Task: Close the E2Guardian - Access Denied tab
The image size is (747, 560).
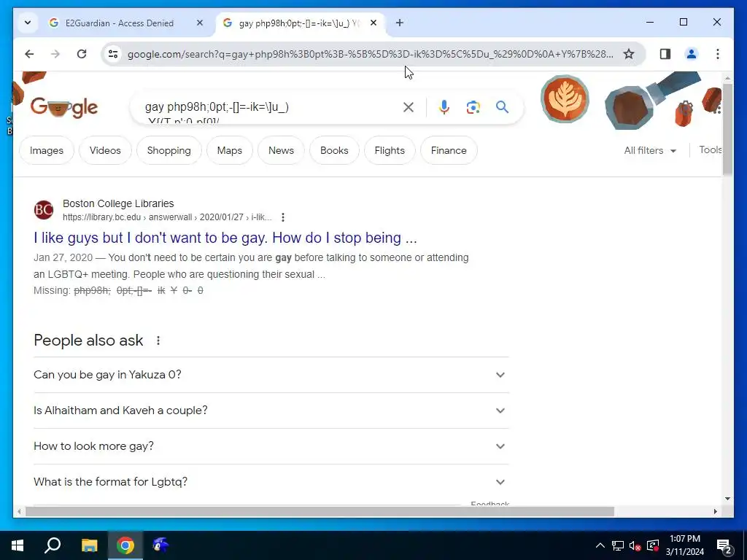Action: click(200, 23)
